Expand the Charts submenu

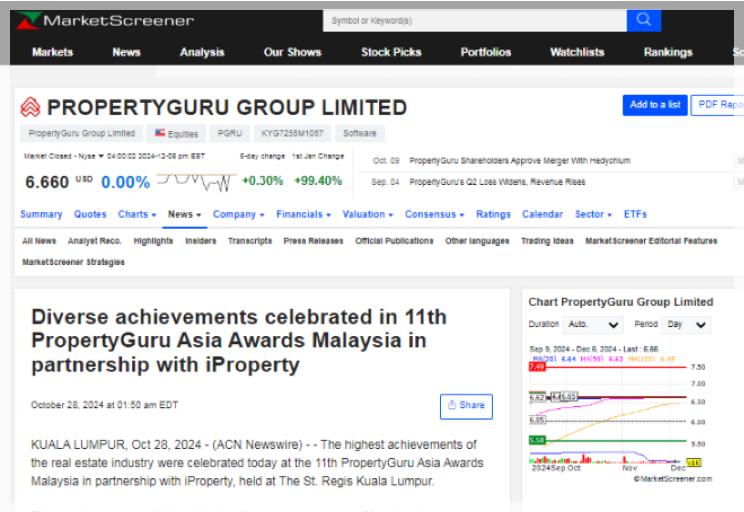(x=137, y=214)
